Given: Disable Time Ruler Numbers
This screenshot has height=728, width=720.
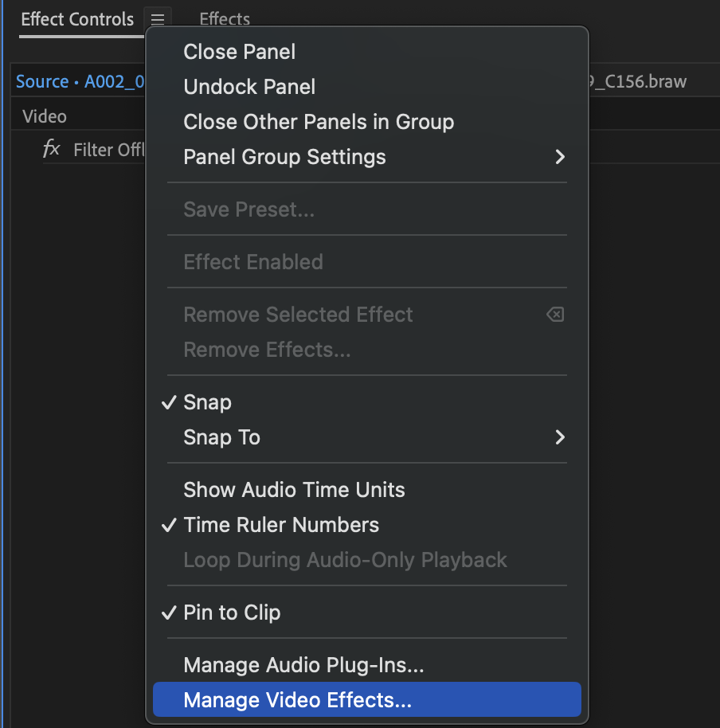Looking at the screenshot, I should [x=281, y=524].
